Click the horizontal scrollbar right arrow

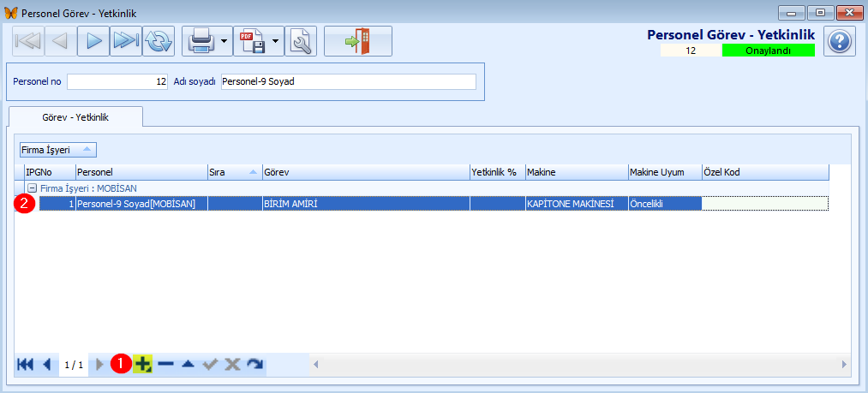pyautogui.click(x=844, y=365)
